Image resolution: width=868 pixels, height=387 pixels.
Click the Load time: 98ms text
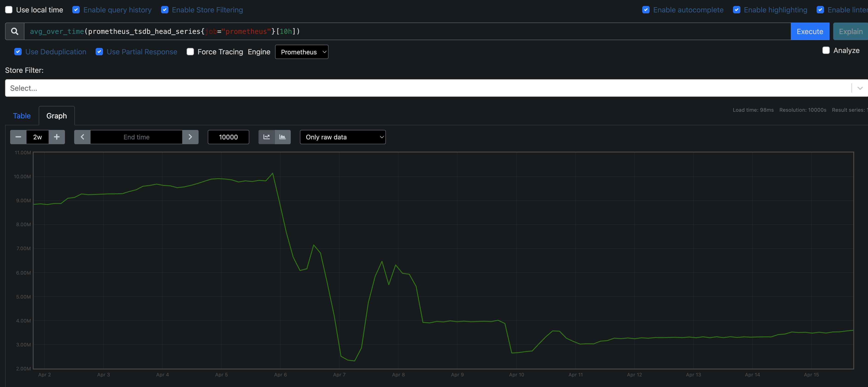point(753,110)
